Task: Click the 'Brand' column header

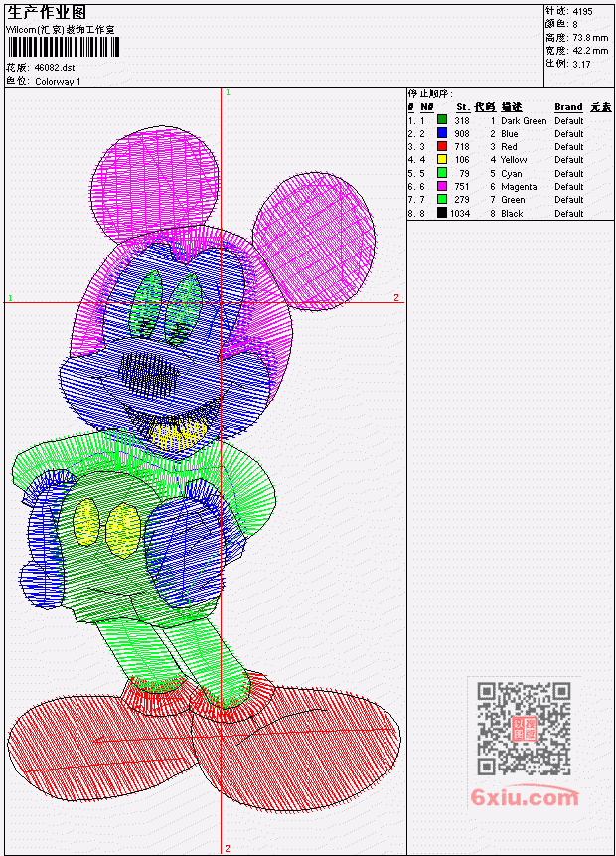Action: click(x=568, y=107)
